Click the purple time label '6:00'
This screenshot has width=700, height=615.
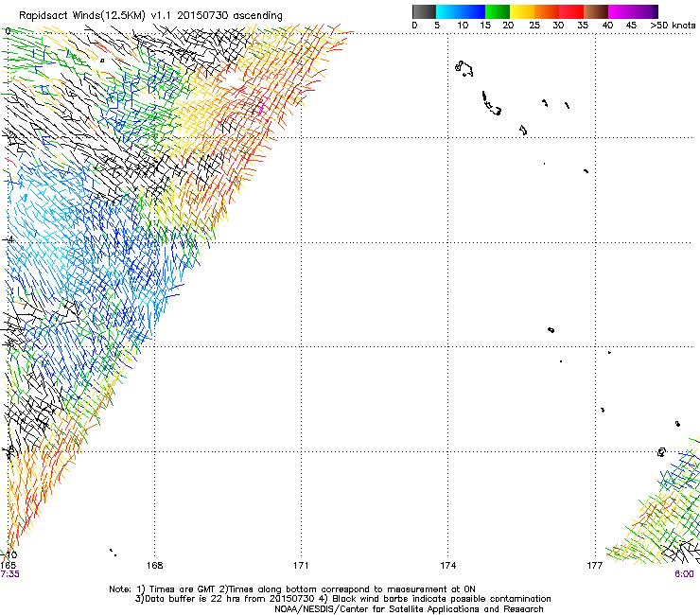684,574
